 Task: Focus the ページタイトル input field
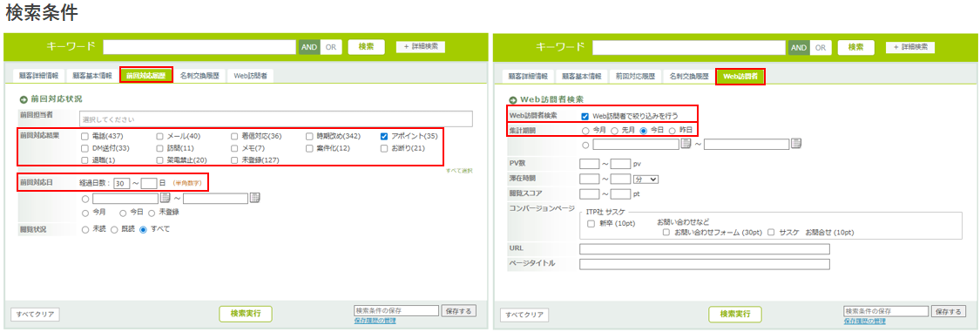tap(705, 264)
